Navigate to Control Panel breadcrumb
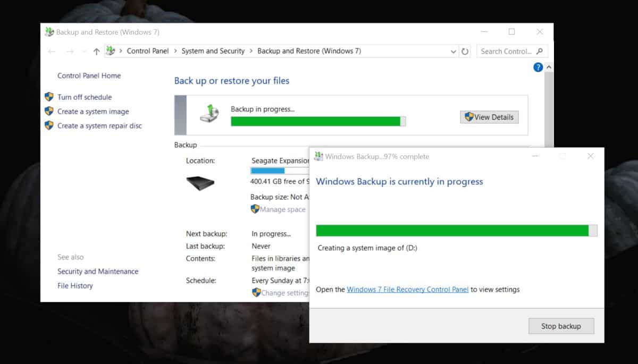The image size is (638, 364). coord(148,51)
